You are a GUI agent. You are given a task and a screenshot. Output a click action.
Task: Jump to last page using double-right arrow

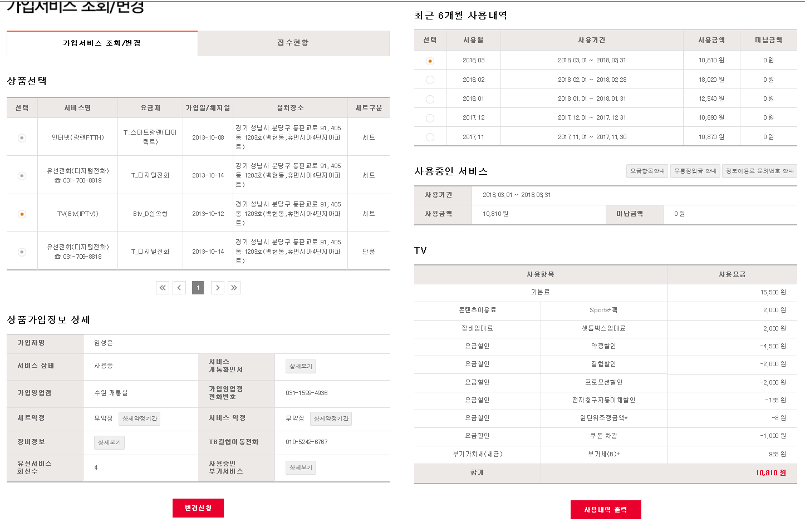pyautogui.click(x=234, y=288)
